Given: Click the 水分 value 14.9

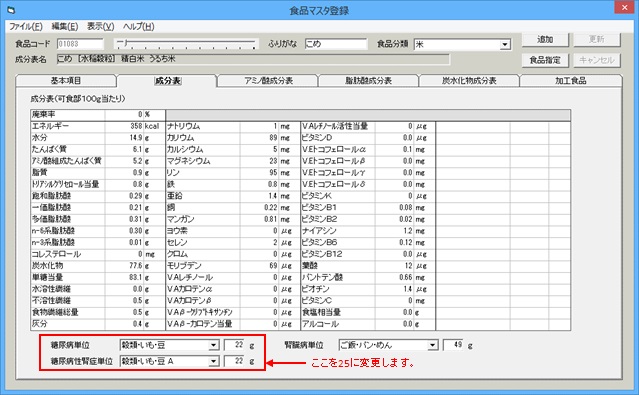Looking at the screenshot, I should [x=124, y=138].
